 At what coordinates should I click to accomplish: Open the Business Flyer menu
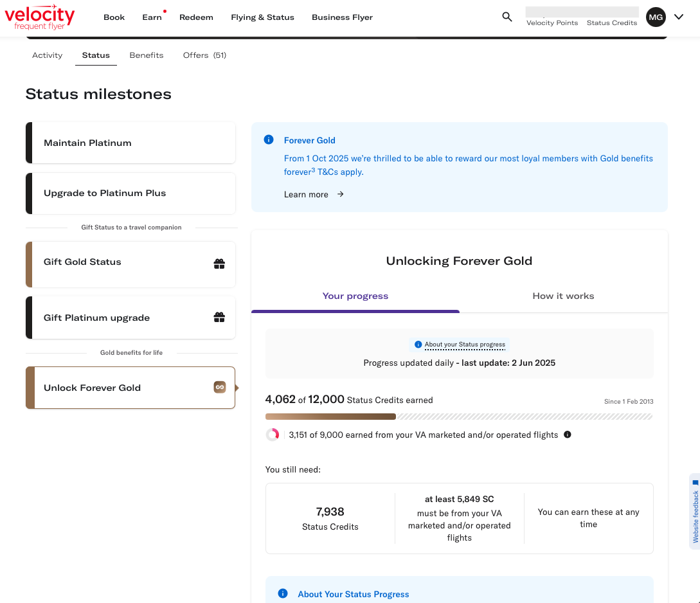pos(342,17)
